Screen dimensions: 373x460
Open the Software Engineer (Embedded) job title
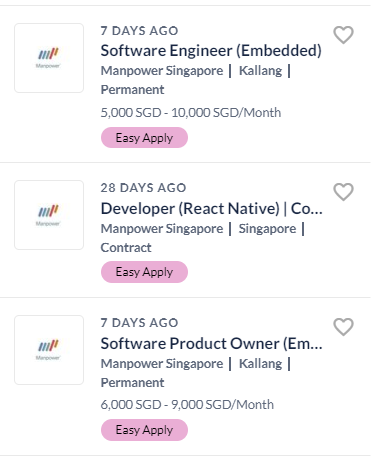coord(211,51)
